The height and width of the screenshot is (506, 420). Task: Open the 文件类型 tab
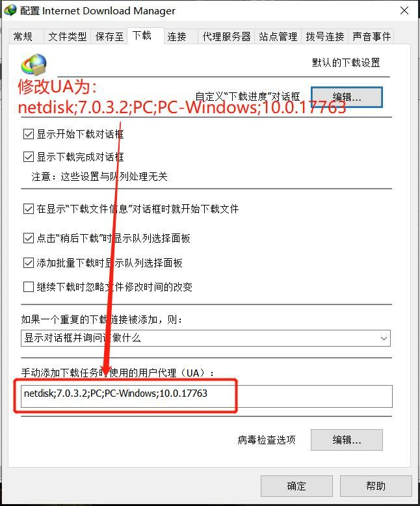click(67, 36)
